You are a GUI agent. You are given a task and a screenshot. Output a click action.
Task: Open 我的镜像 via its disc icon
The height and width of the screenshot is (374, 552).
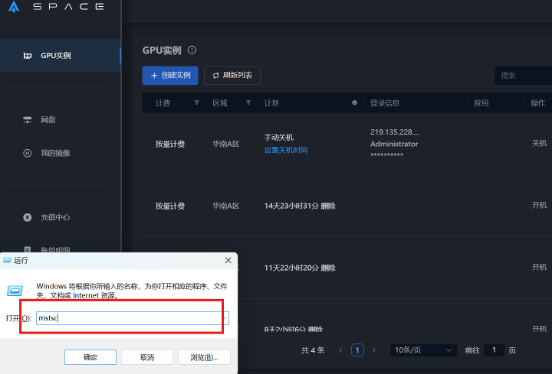pyautogui.click(x=27, y=153)
